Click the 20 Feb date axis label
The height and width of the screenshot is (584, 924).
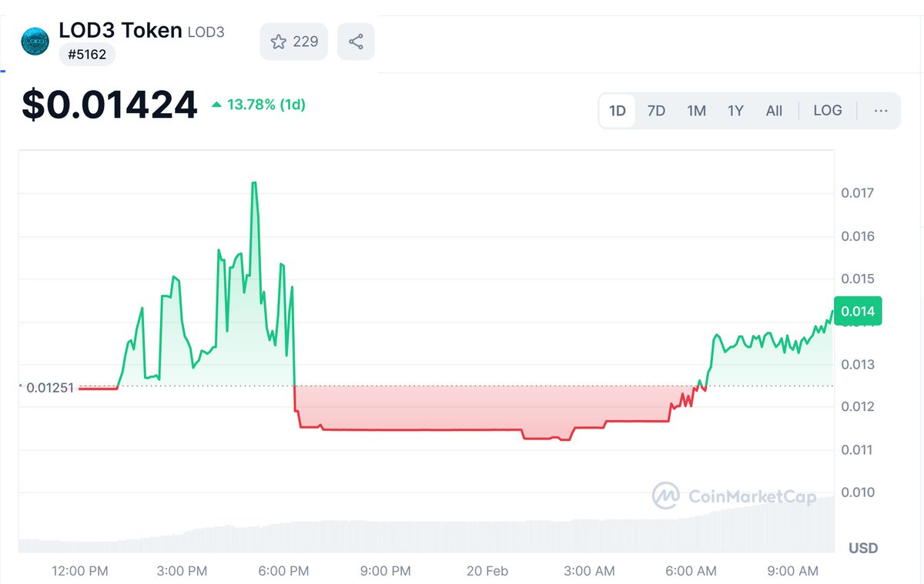point(487,571)
